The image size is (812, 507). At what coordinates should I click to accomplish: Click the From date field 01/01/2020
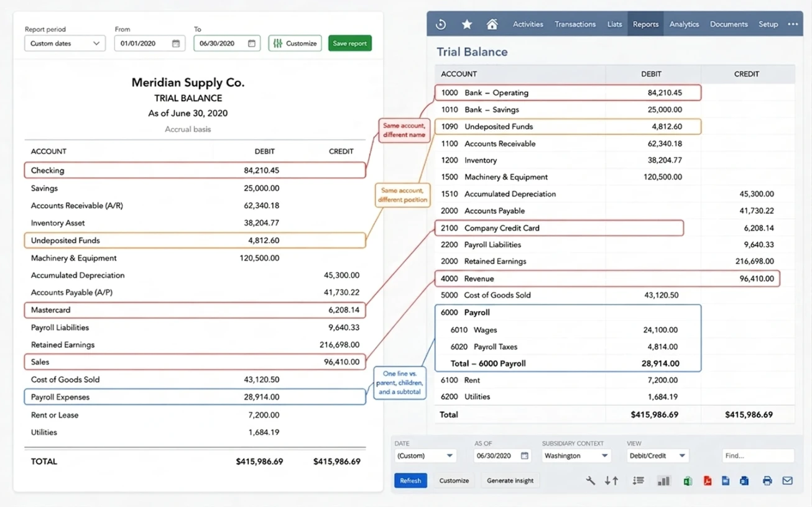[150, 43]
